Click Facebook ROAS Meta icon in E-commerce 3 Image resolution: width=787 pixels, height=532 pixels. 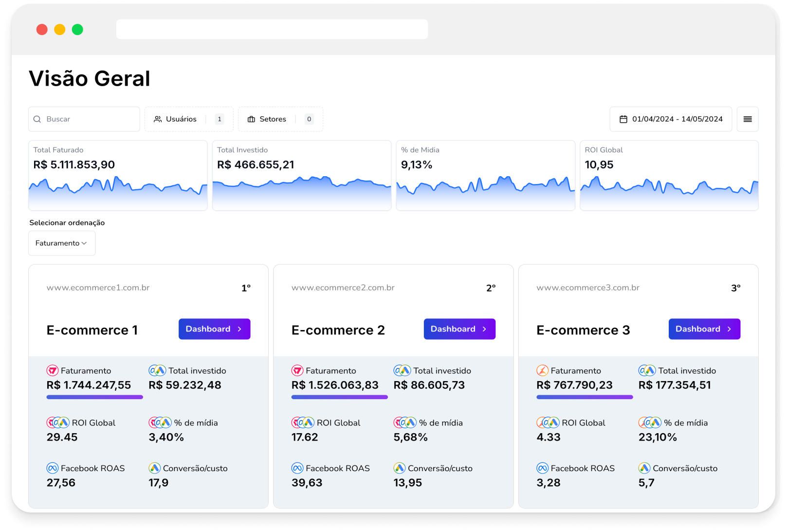point(542,468)
